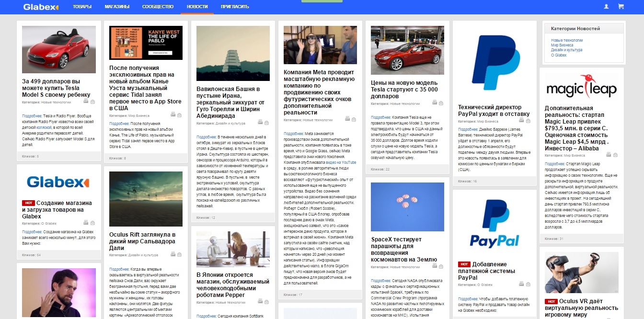Open the dark Dali landscape thumbnail
The image size is (644, 319).
146,199
